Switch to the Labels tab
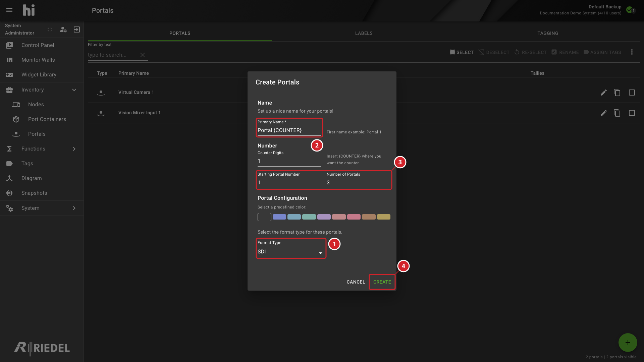This screenshot has height=362, width=644. 364,33
